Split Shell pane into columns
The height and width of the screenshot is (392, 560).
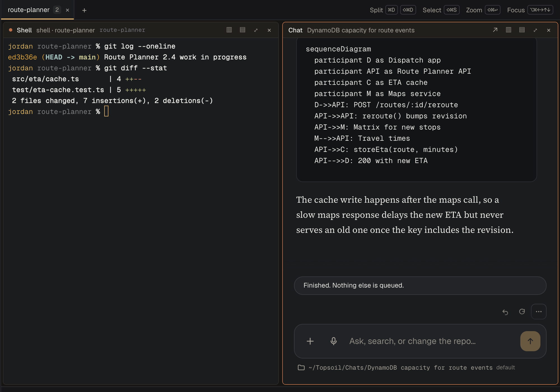click(229, 30)
